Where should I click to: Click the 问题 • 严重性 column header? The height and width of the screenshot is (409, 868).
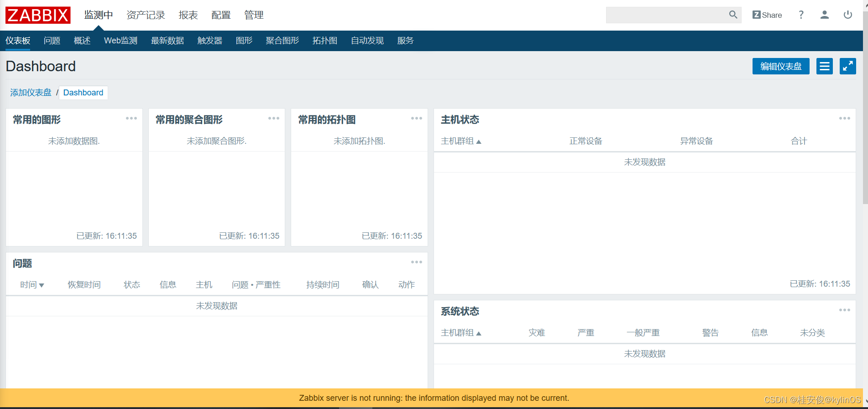click(x=256, y=285)
